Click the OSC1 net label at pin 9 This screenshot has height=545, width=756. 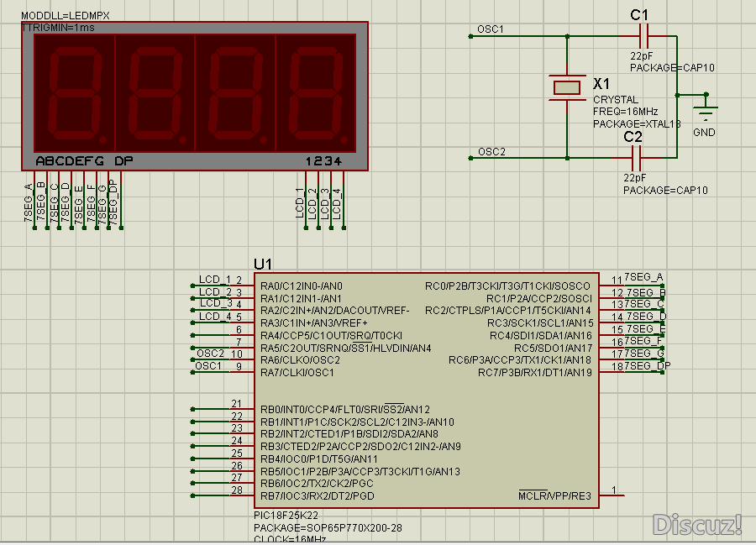[208, 366]
